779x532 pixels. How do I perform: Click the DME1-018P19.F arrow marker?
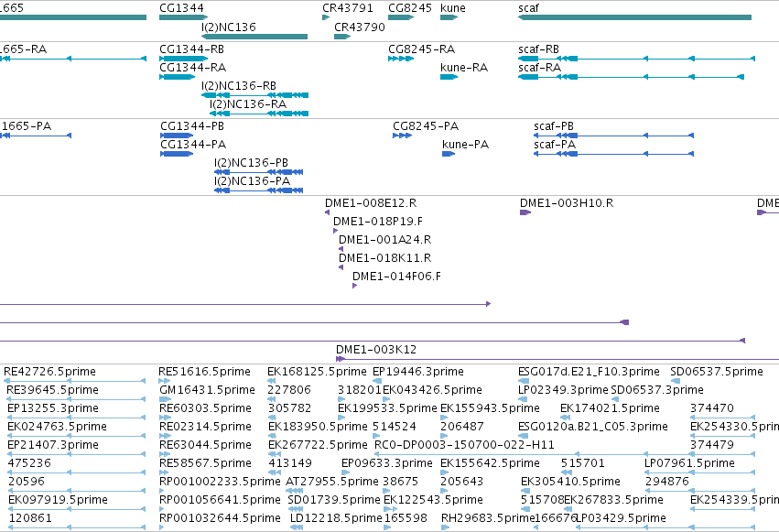335,231
